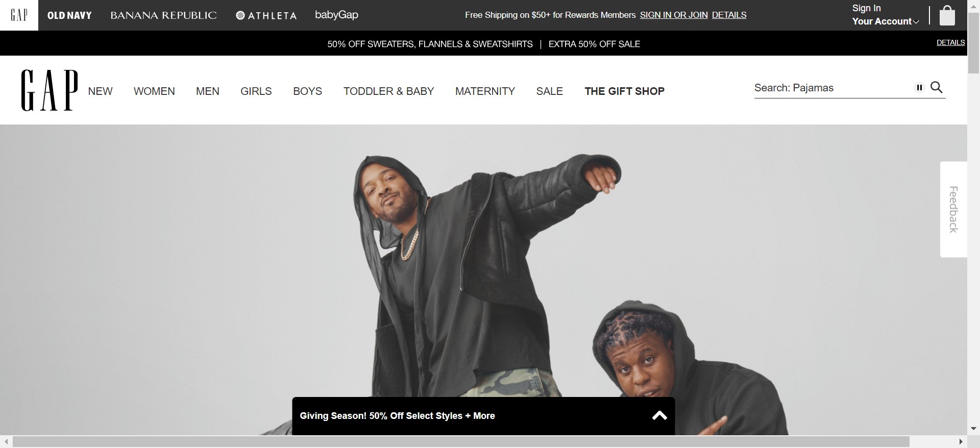Click inside the search input field
The width and height of the screenshot is (980, 448).
coord(833,88)
